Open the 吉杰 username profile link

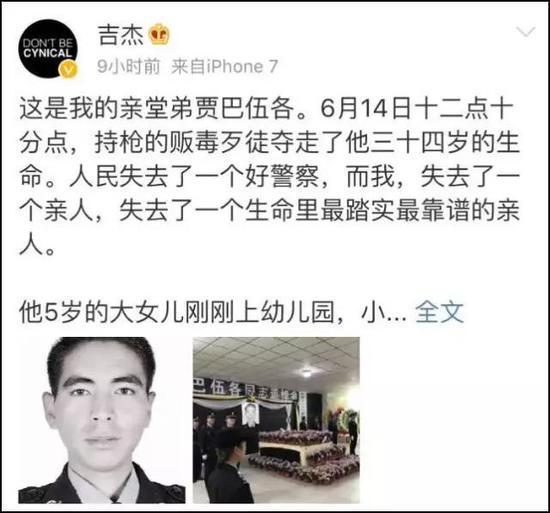pos(120,35)
